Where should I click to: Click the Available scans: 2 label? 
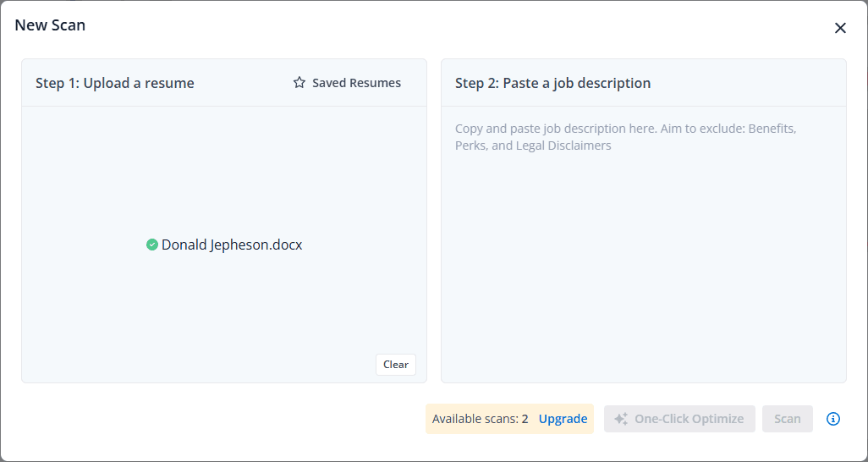480,419
